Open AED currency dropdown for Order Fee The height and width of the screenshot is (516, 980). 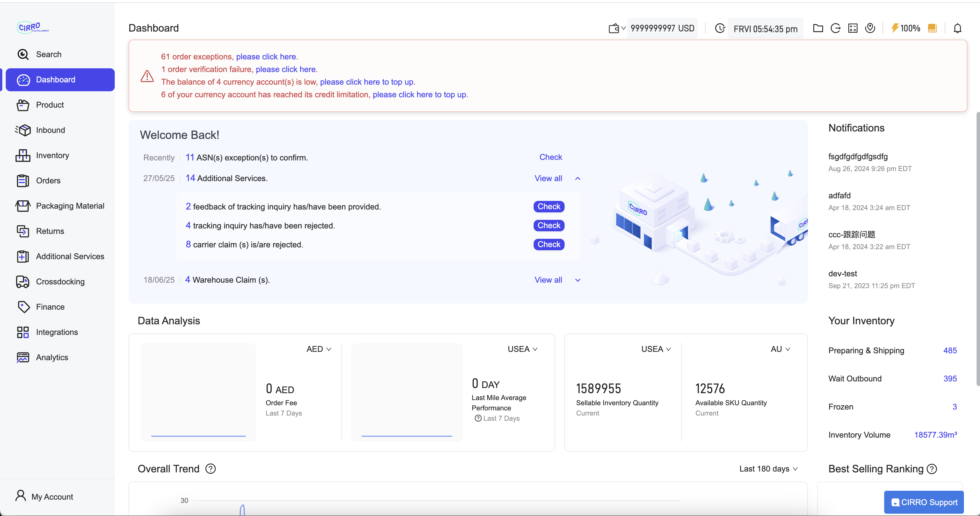pos(319,349)
